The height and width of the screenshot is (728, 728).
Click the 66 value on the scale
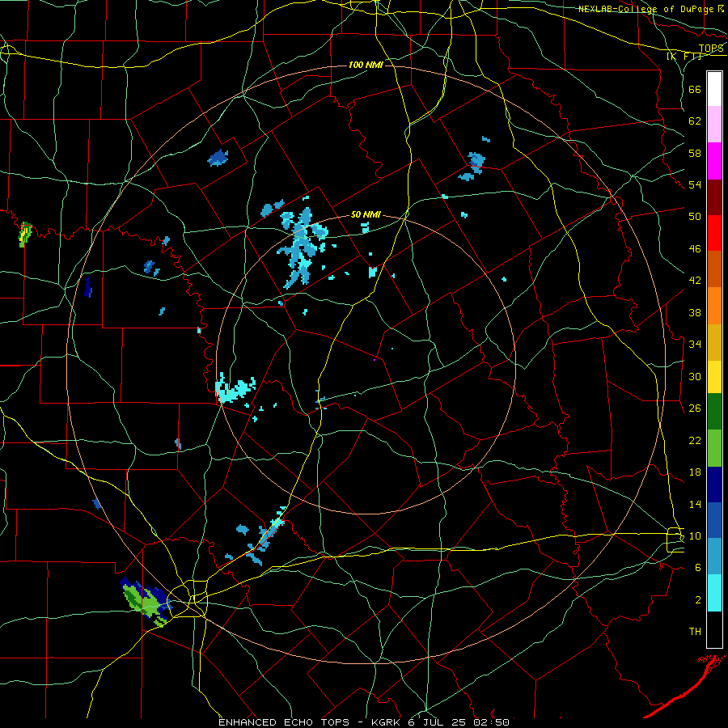(x=695, y=90)
